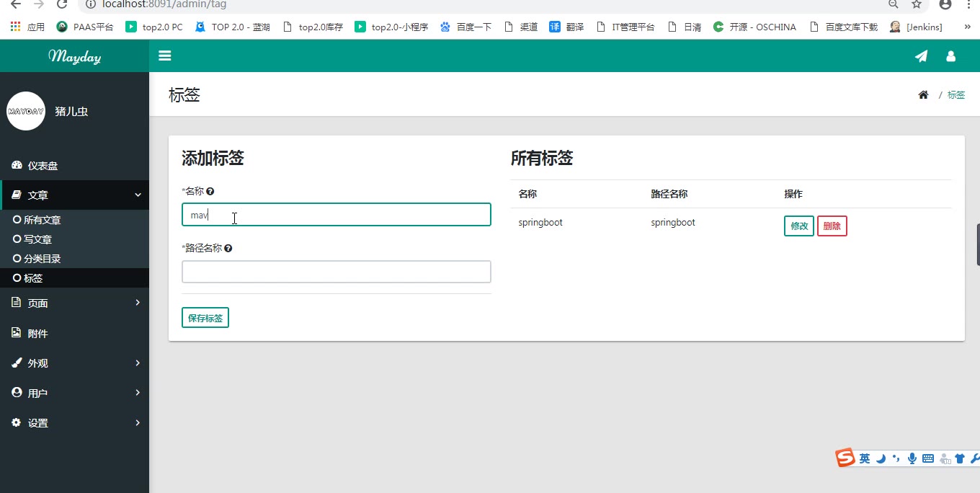Image resolution: width=980 pixels, height=493 pixels.
Task: Open 分类目录 submenu item
Action: pyautogui.click(x=74, y=259)
